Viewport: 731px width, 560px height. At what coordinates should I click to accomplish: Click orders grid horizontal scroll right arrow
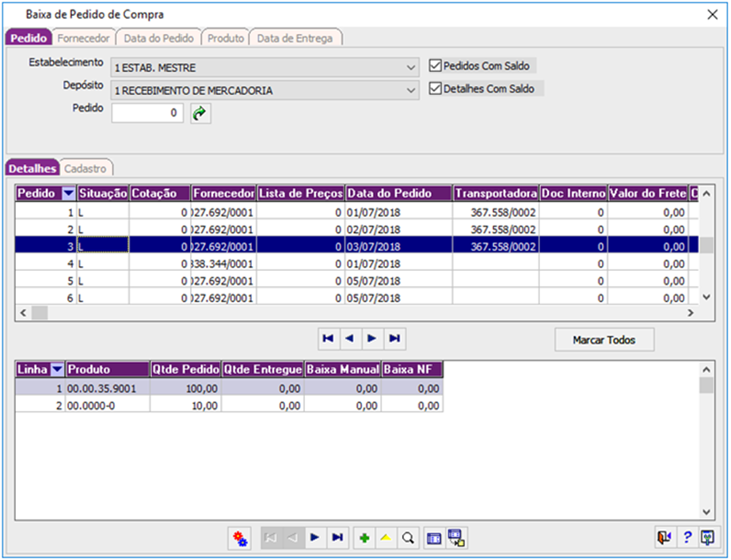[x=691, y=313]
